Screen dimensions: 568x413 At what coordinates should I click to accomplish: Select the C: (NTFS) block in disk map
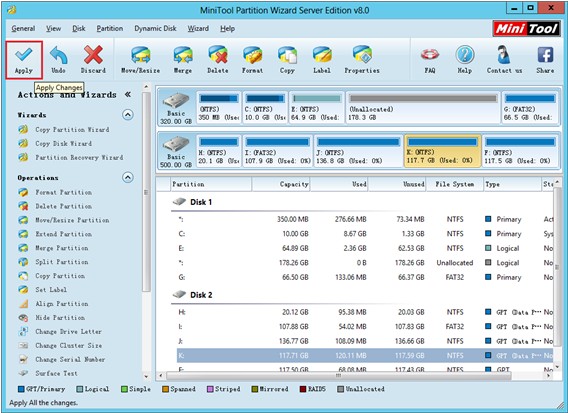tap(264, 108)
